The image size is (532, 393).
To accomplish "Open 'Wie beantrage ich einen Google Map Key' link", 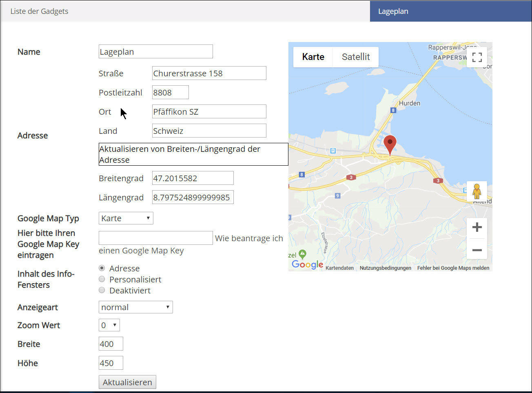I will (x=191, y=244).
